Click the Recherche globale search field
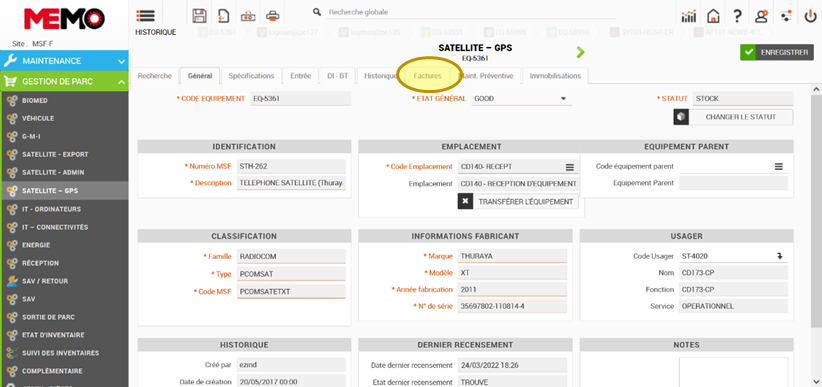Image resolution: width=822 pixels, height=387 pixels. coord(470,12)
